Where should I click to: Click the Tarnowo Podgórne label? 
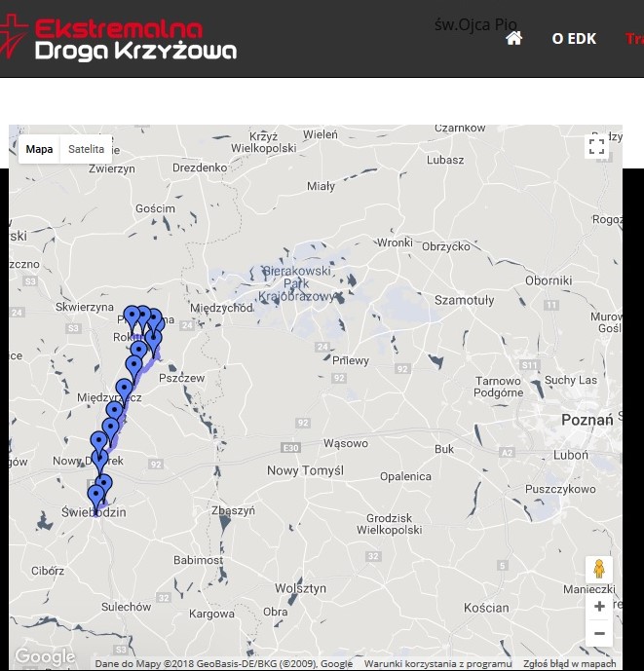pos(499,387)
